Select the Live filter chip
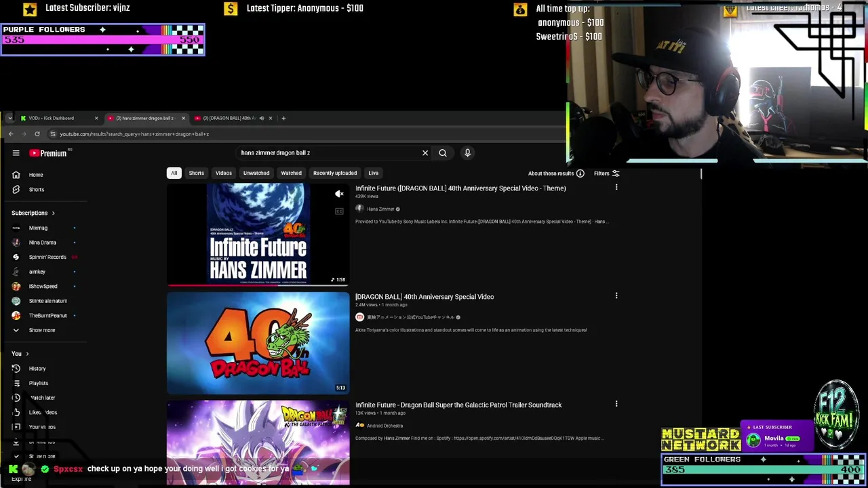The width and height of the screenshot is (868, 488). pyautogui.click(x=374, y=174)
